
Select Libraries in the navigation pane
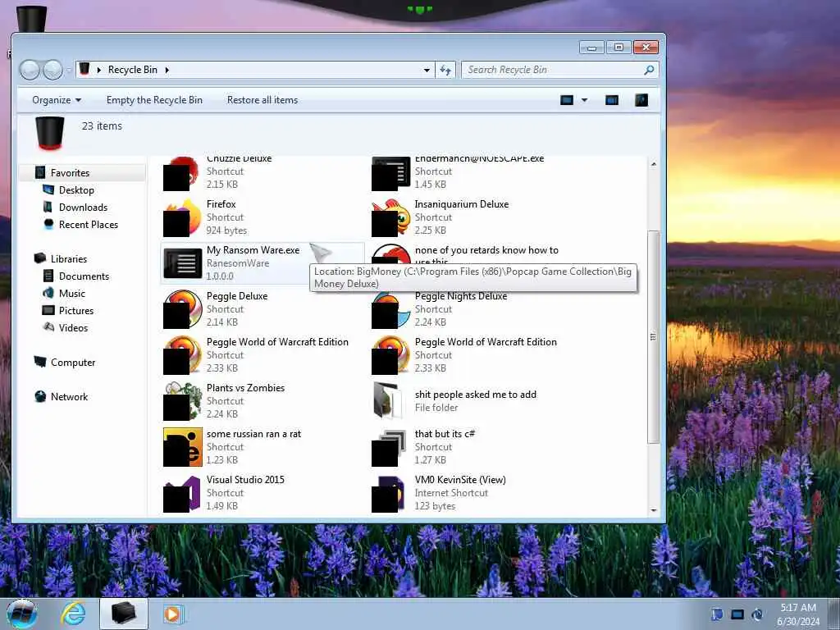point(69,258)
